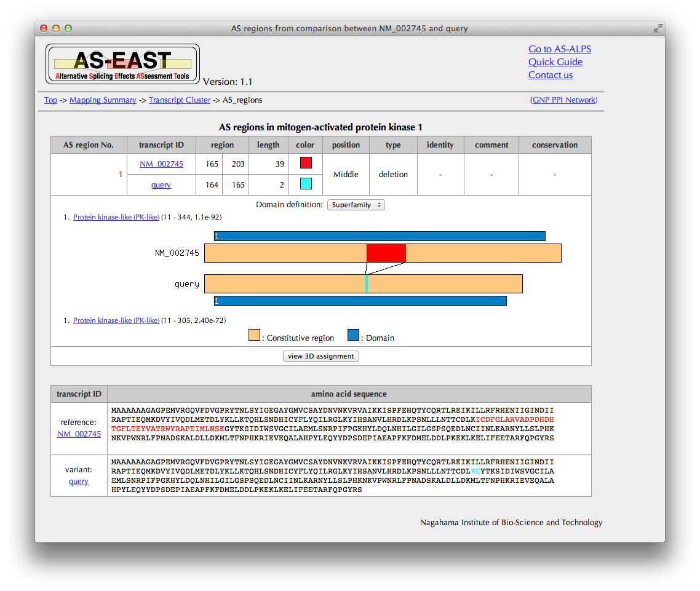Screen dimensions: 700x591
Task: Click the fullscreen arrows icon in title bar
Action: point(658,28)
